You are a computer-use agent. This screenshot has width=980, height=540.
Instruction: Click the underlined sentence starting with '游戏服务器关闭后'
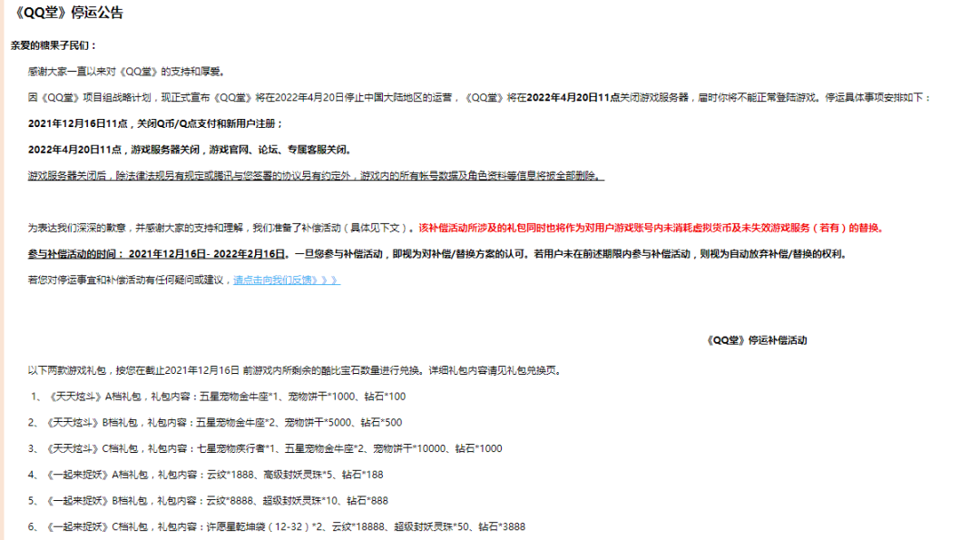tap(316, 176)
